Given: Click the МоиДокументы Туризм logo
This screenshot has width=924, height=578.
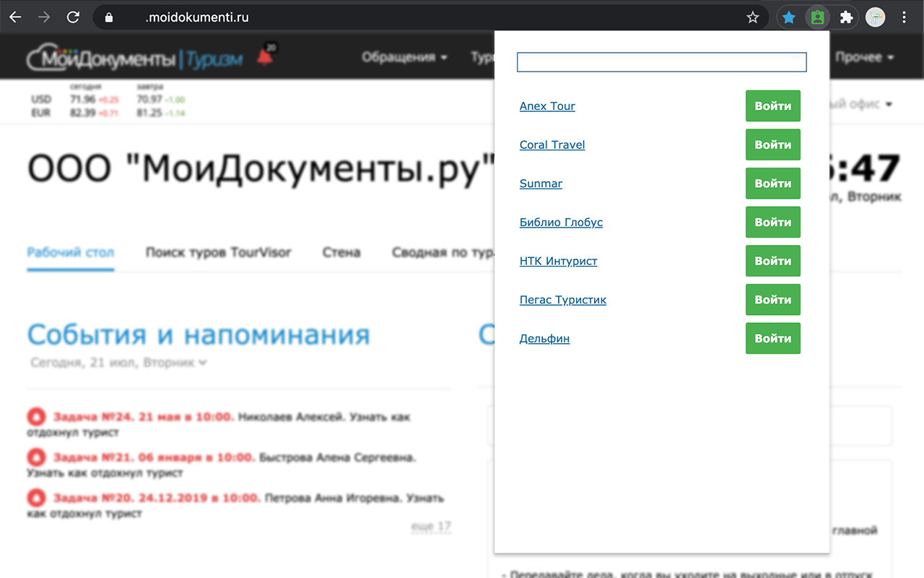Looking at the screenshot, I should point(135,59).
